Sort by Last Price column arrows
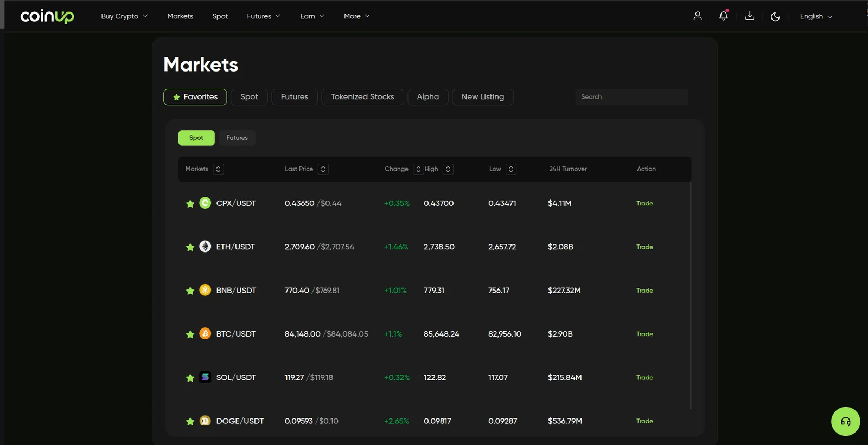 click(323, 169)
